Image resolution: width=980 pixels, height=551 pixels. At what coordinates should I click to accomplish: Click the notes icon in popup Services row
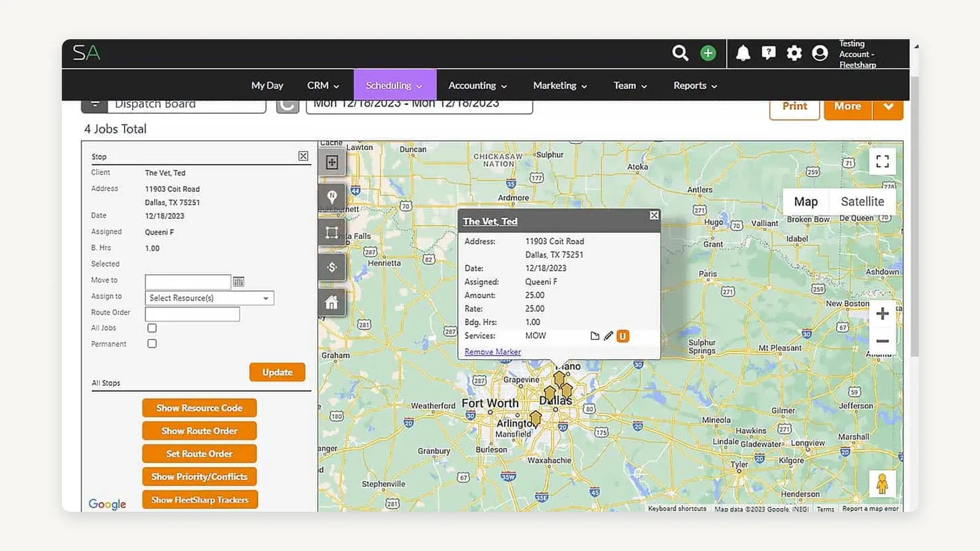pyautogui.click(x=595, y=336)
